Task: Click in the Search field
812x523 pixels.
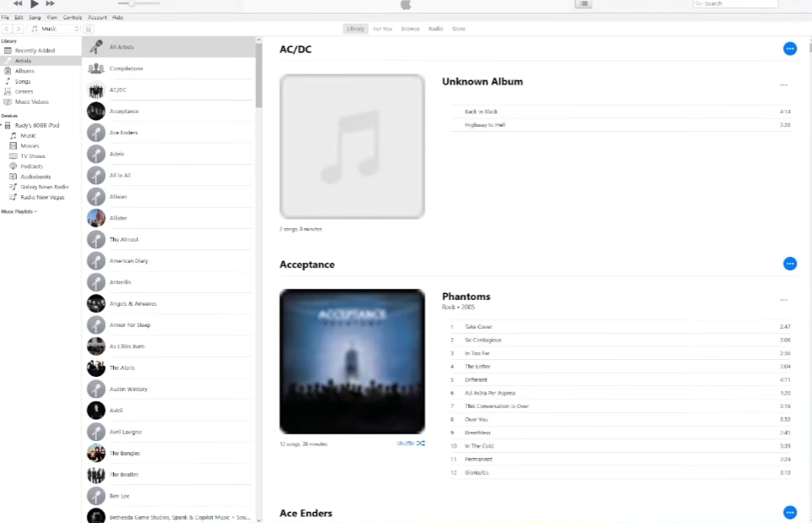Action: coord(735,3)
